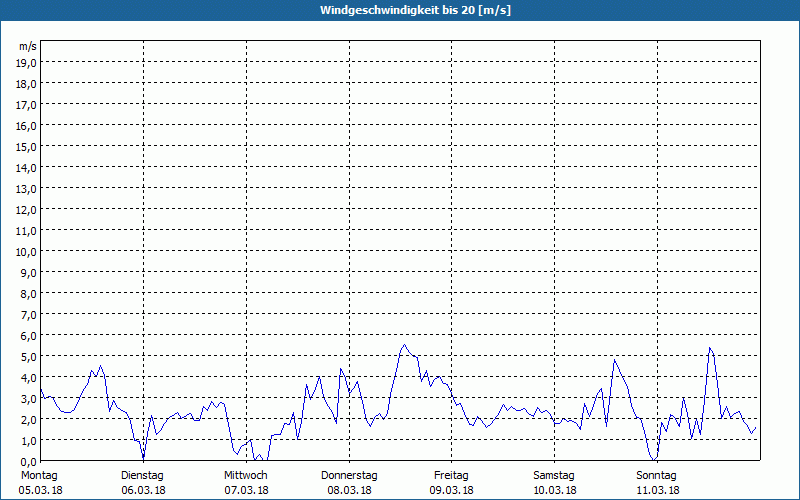Click the '07.03.18' date label
This screenshot has width=800, height=500.
coord(246,490)
